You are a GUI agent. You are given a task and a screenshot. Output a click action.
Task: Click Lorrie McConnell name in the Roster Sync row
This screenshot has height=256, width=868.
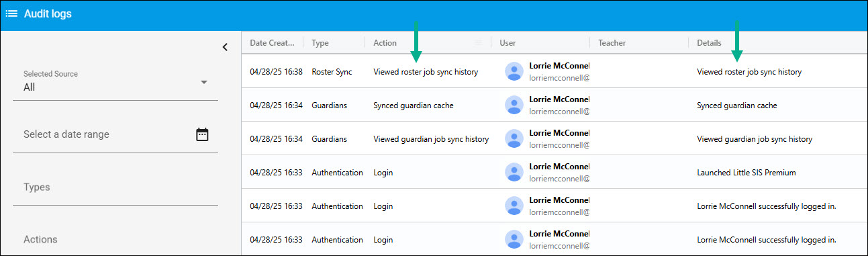559,66
